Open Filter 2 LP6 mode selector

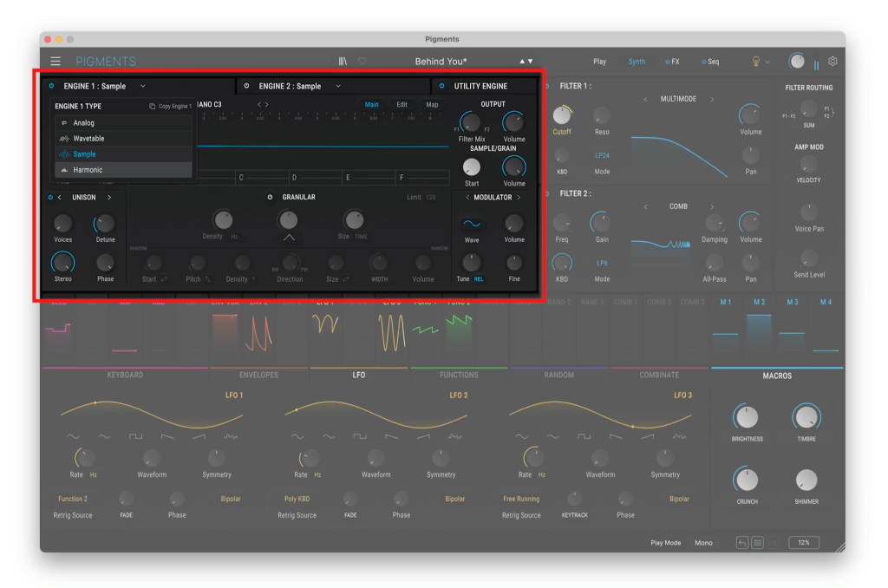coord(602,263)
